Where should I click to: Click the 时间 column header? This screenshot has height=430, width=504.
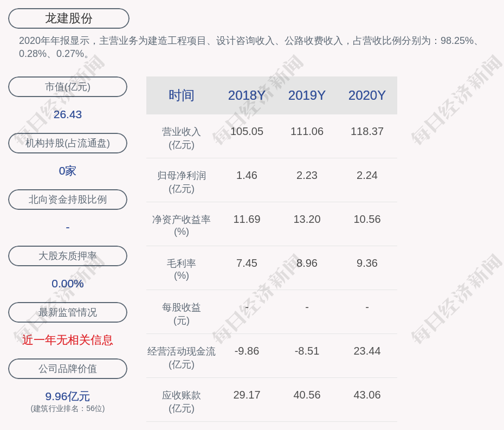(182, 95)
